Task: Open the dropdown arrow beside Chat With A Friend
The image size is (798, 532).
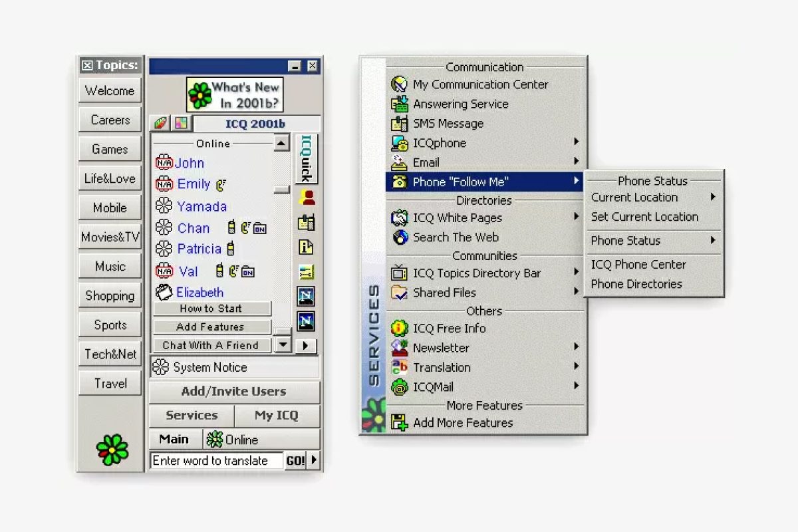Action: (283, 345)
